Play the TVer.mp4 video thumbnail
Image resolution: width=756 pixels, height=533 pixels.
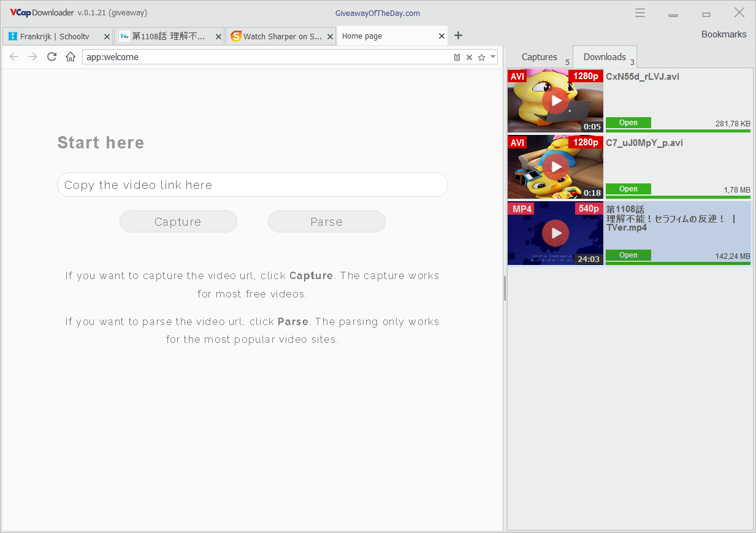[x=556, y=233]
